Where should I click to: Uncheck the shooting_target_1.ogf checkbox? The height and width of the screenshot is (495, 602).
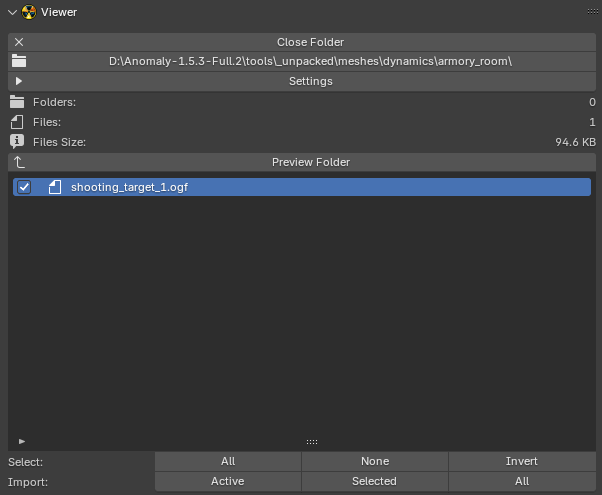point(25,187)
